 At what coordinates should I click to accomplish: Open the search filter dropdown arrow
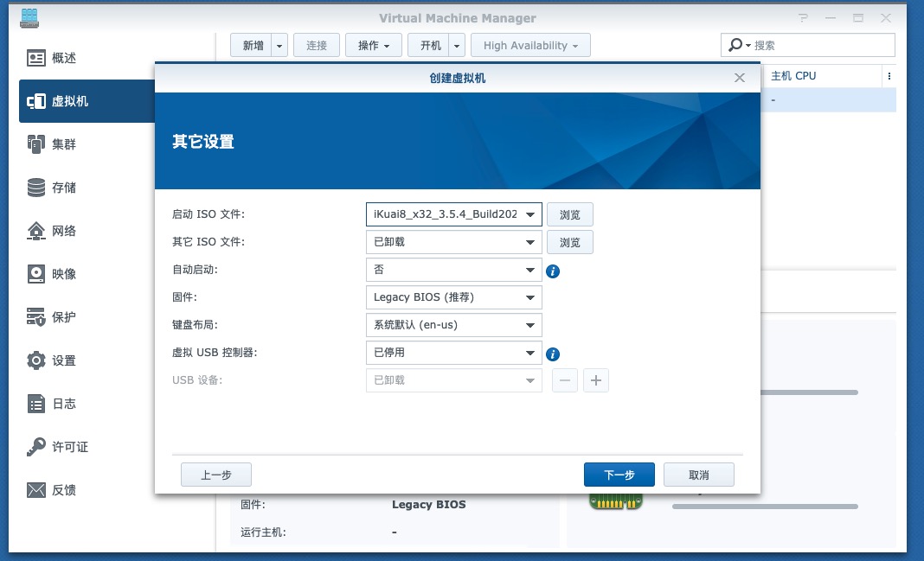point(748,45)
